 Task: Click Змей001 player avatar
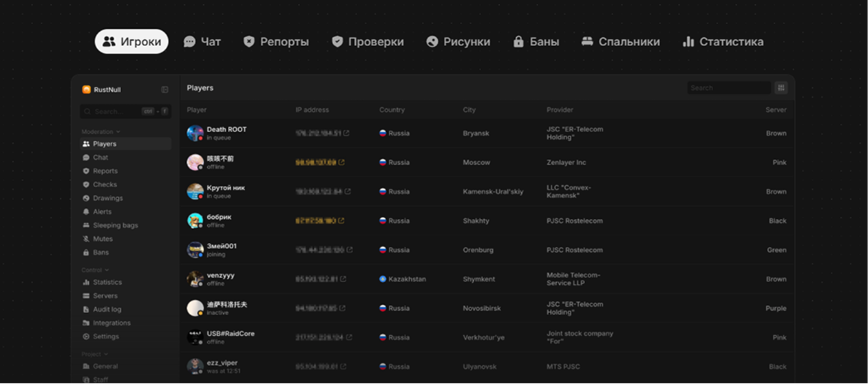(x=195, y=250)
